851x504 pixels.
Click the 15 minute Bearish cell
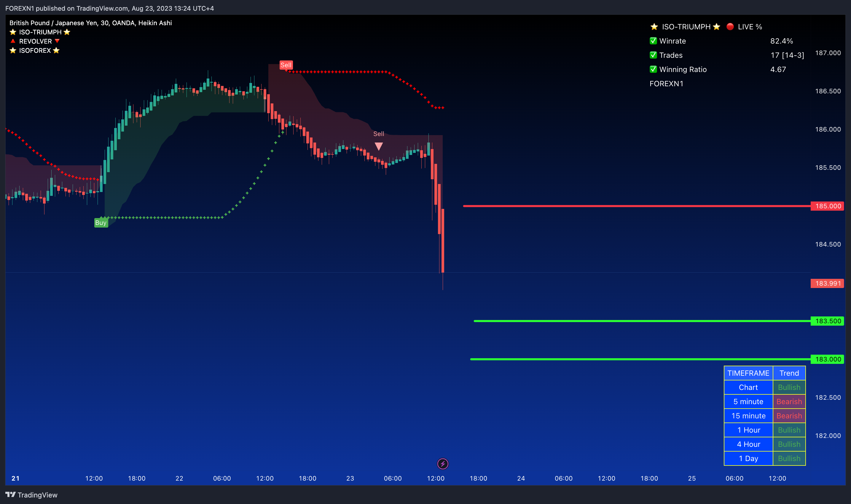tap(789, 416)
